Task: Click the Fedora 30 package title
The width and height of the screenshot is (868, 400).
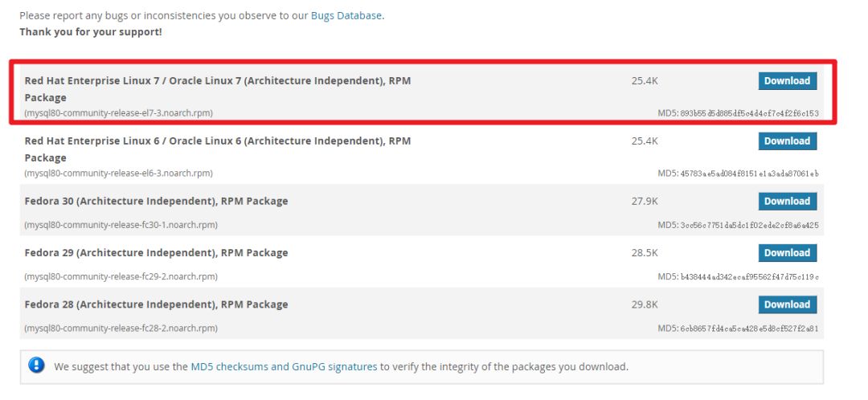Action: (x=156, y=201)
